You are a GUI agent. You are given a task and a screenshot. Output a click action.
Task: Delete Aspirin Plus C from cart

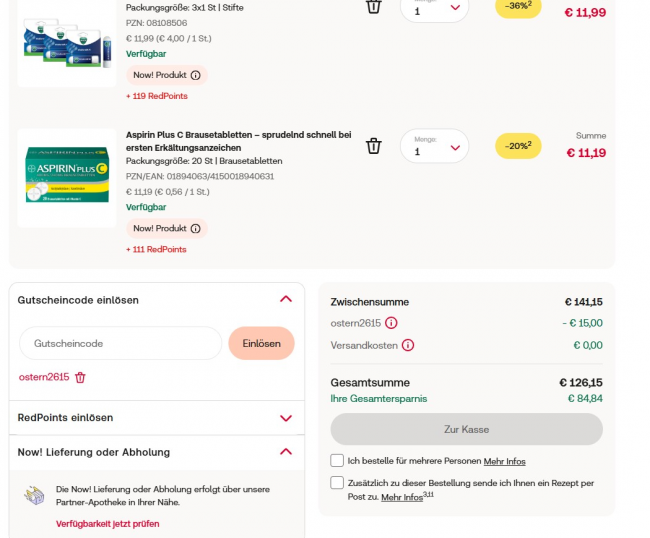point(374,146)
